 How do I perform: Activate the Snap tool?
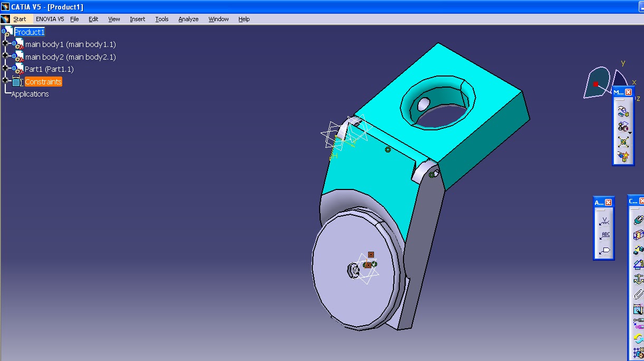tap(624, 127)
